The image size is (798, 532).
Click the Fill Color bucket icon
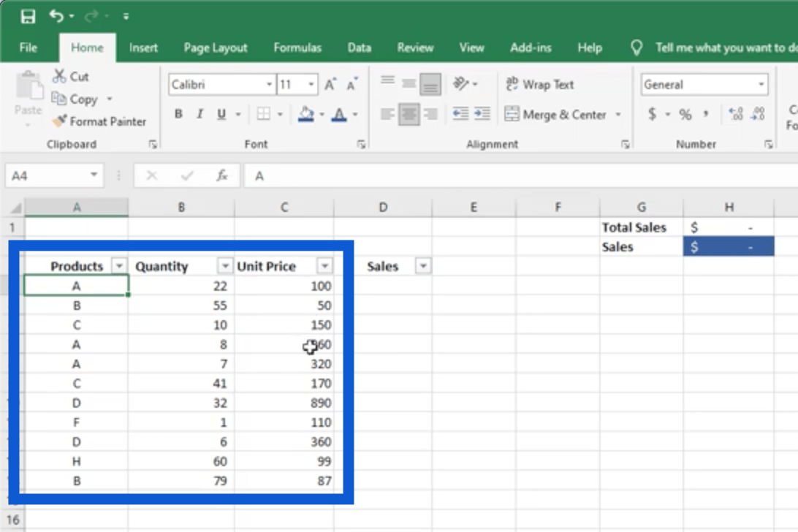pos(306,114)
